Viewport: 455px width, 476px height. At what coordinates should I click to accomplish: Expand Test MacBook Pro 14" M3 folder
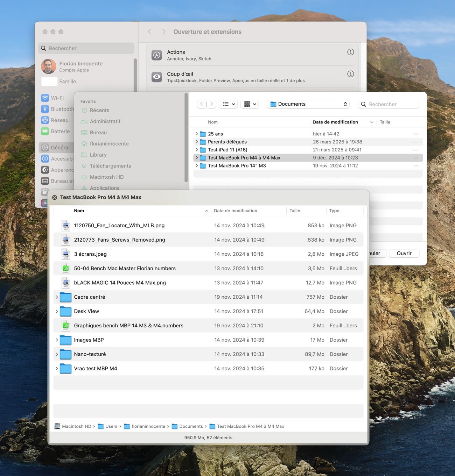(x=197, y=166)
